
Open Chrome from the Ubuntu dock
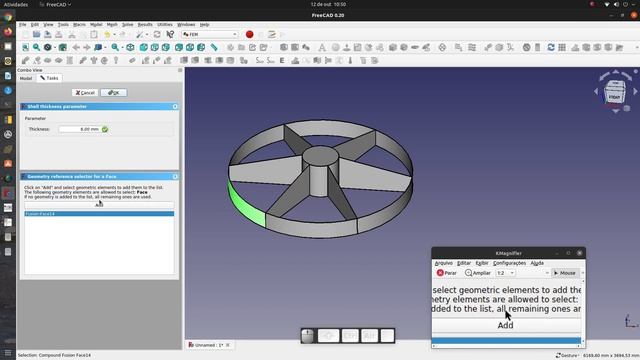[x=8, y=17]
